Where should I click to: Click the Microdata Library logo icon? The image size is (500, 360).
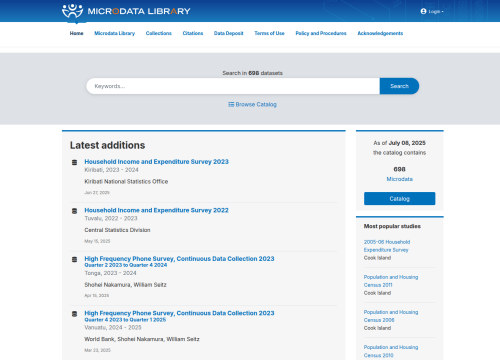coord(72,11)
